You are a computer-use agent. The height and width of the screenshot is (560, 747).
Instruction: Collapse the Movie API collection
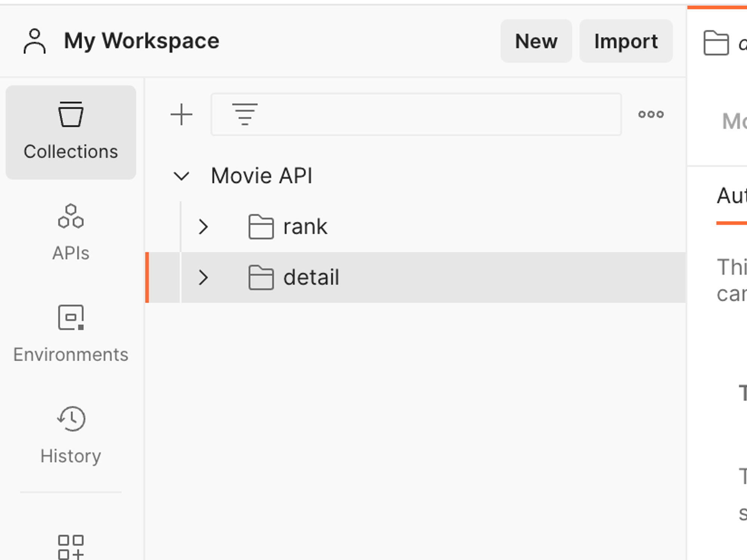click(182, 176)
